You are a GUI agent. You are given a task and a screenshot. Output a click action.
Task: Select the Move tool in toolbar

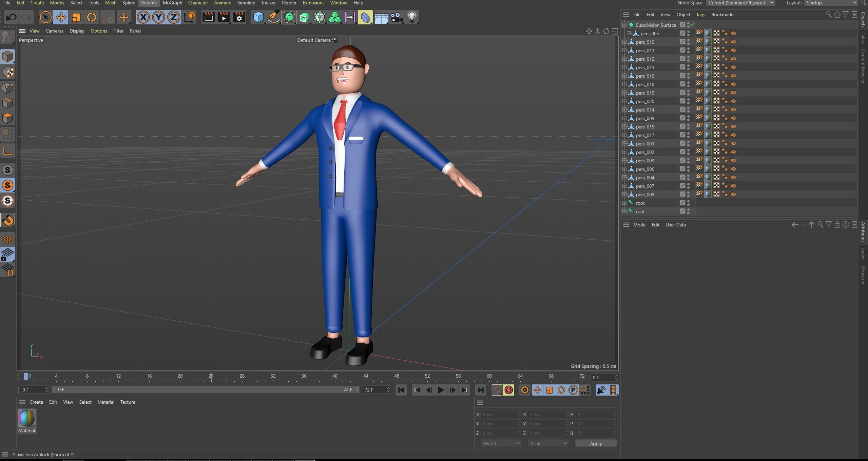tap(61, 17)
